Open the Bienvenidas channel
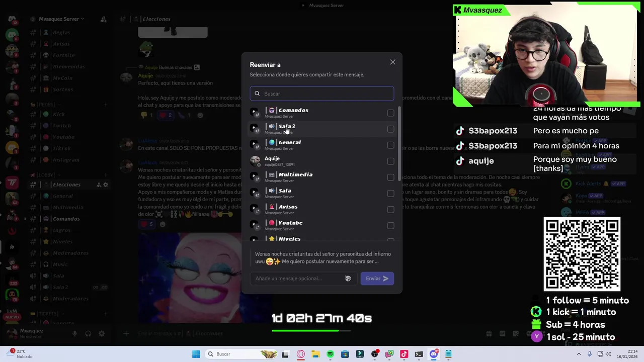Image resolution: width=644 pixels, height=362 pixels. coord(68,67)
